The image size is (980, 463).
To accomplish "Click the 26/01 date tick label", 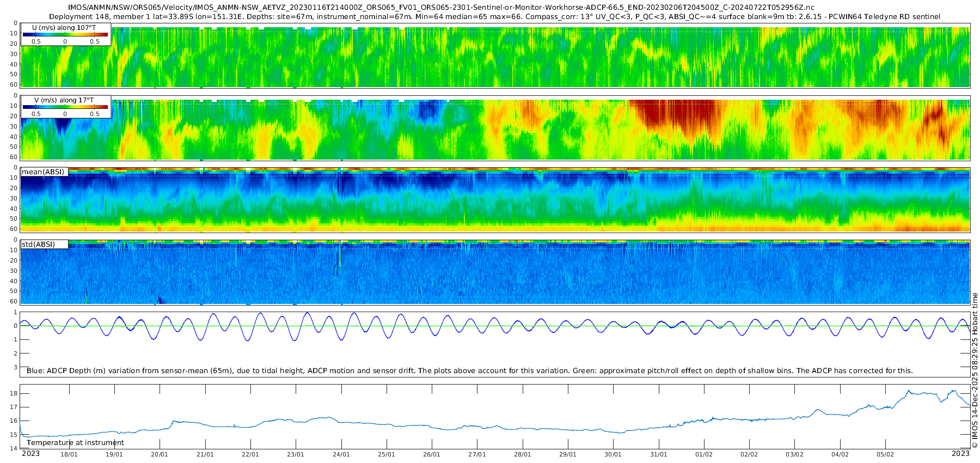I will (432, 454).
